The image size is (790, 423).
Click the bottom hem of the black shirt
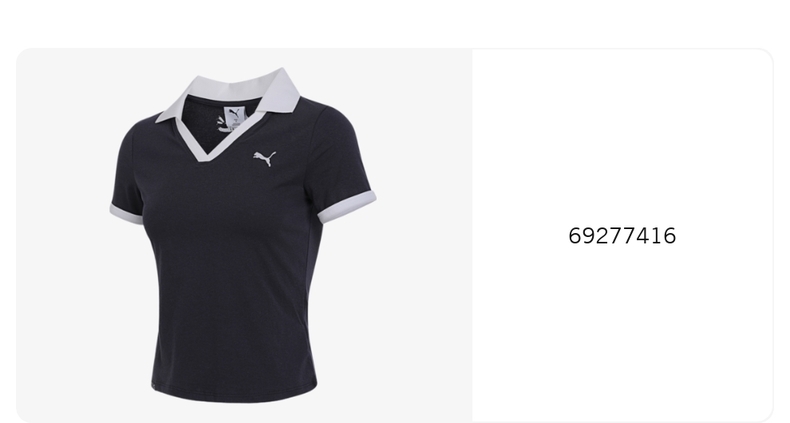[234, 395]
